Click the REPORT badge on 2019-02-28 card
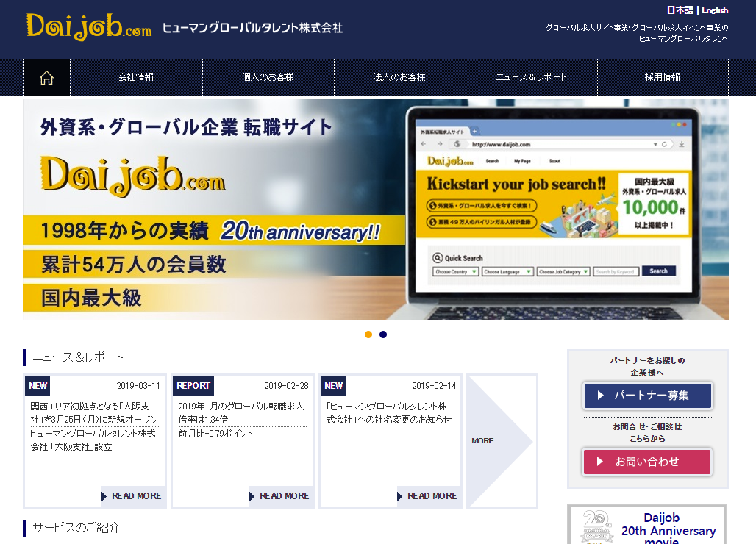 click(x=193, y=386)
